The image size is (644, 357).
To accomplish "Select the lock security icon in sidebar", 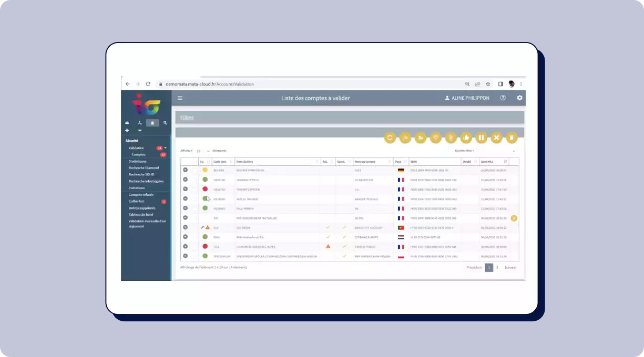I will tap(152, 123).
